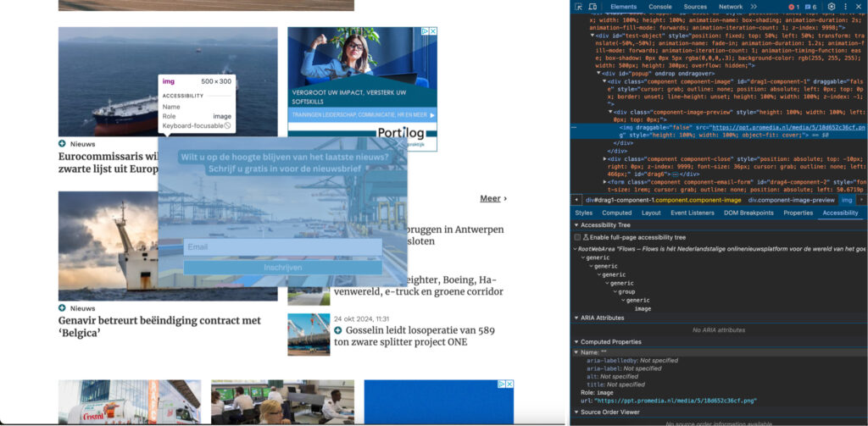The height and width of the screenshot is (426, 868).
Task: Open the DevTools three-dot customize menu
Action: pos(845,7)
